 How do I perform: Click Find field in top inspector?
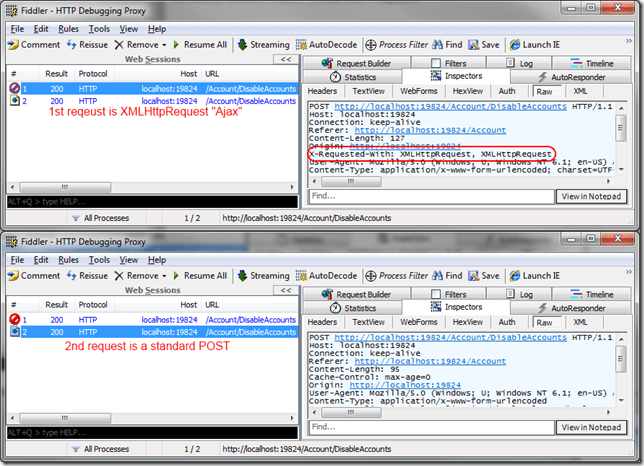(x=431, y=196)
